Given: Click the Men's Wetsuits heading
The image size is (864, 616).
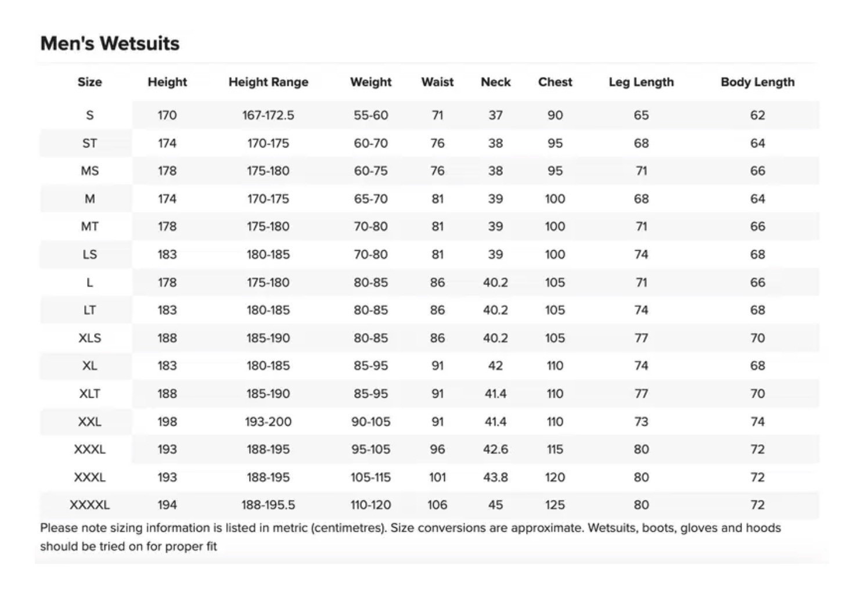Looking at the screenshot, I should [x=110, y=44].
